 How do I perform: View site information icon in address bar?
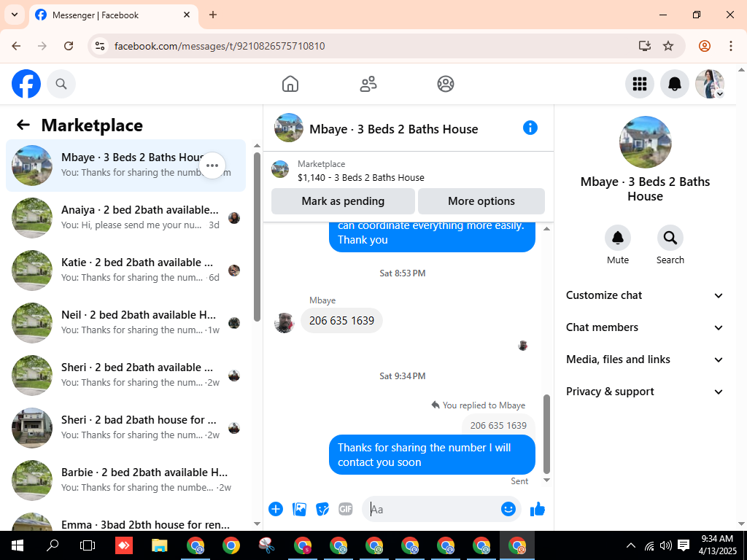[99, 46]
